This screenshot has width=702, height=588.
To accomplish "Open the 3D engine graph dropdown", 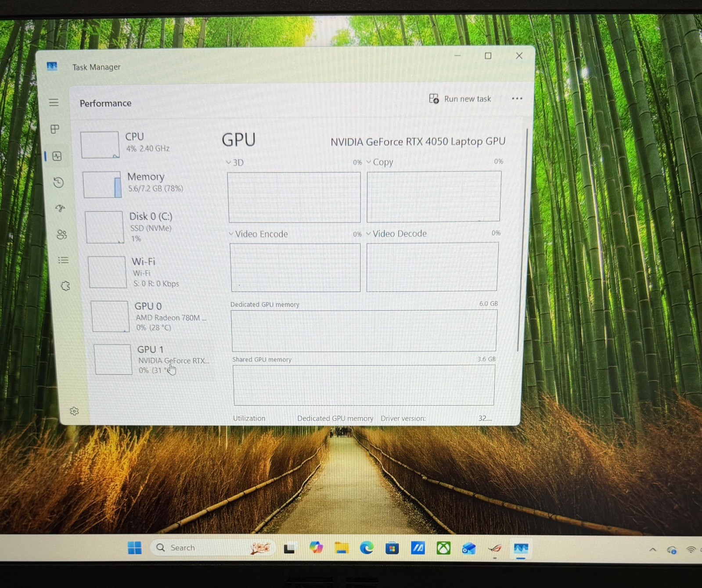I will click(235, 162).
